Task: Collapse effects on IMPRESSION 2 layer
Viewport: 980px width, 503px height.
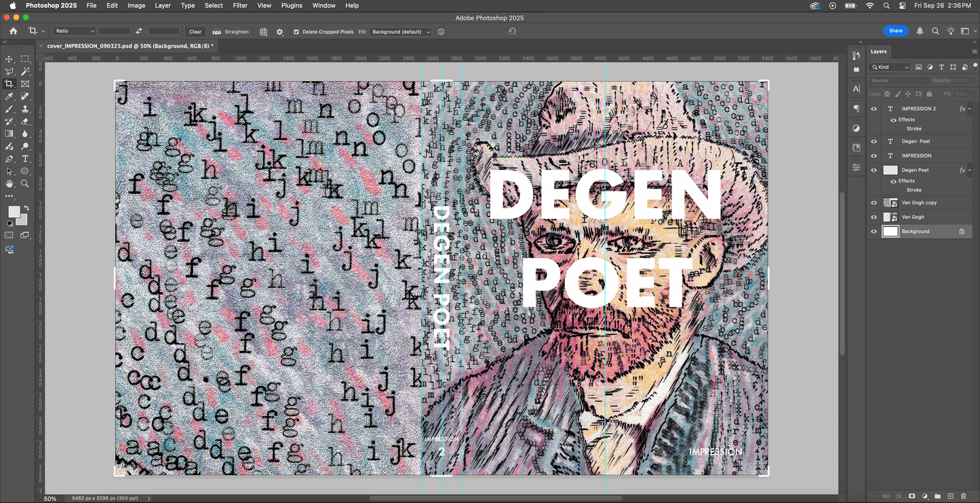Action: (969, 109)
